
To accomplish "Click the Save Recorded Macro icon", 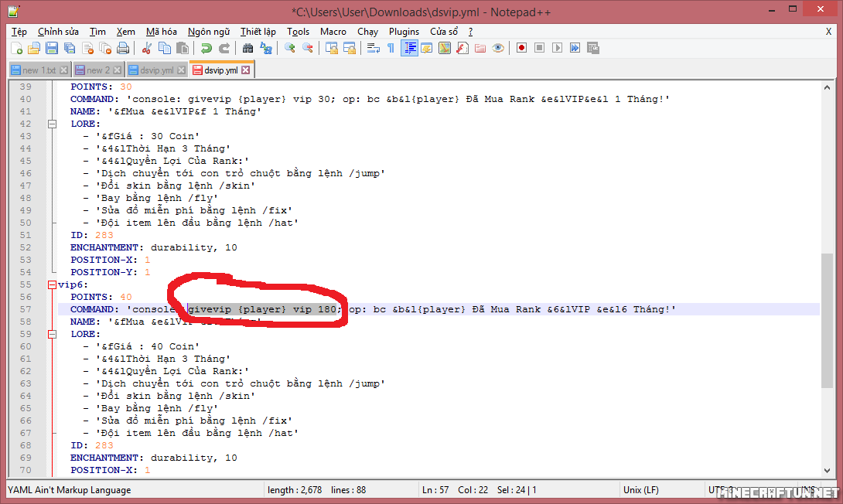I will click(593, 49).
